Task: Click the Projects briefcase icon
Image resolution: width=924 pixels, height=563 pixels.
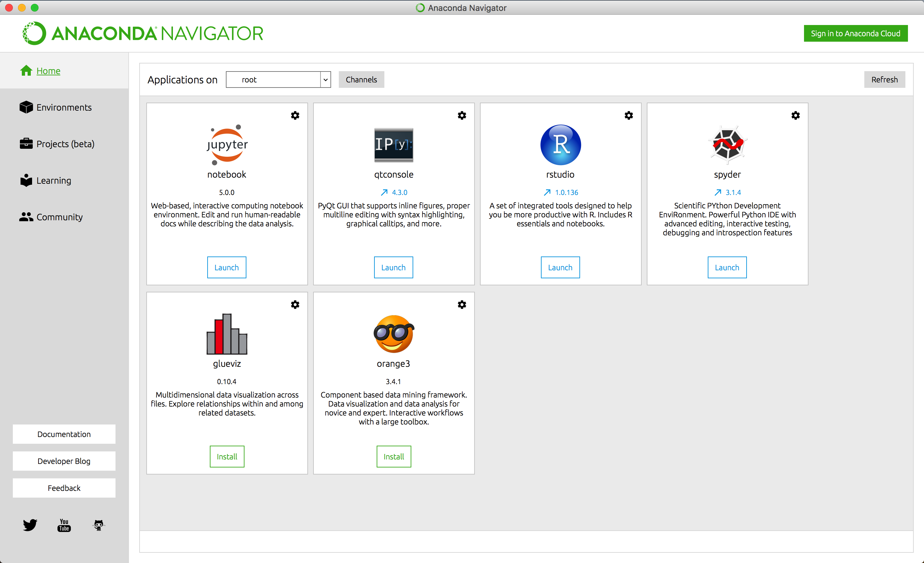Action: 26,144
